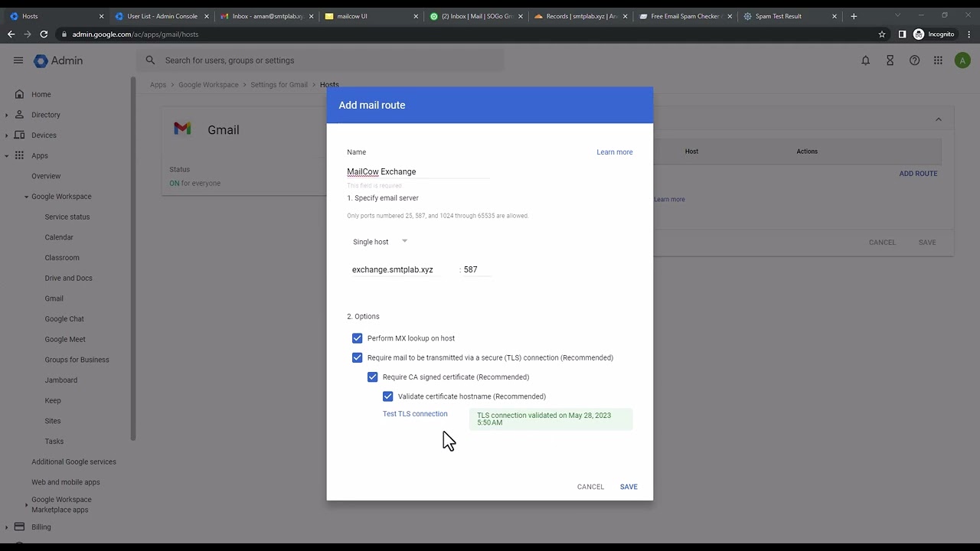This screenshot has height=551, width=980.
Task: Switch to Inbox aman@smtplab tab
Action: click(266, 16)
